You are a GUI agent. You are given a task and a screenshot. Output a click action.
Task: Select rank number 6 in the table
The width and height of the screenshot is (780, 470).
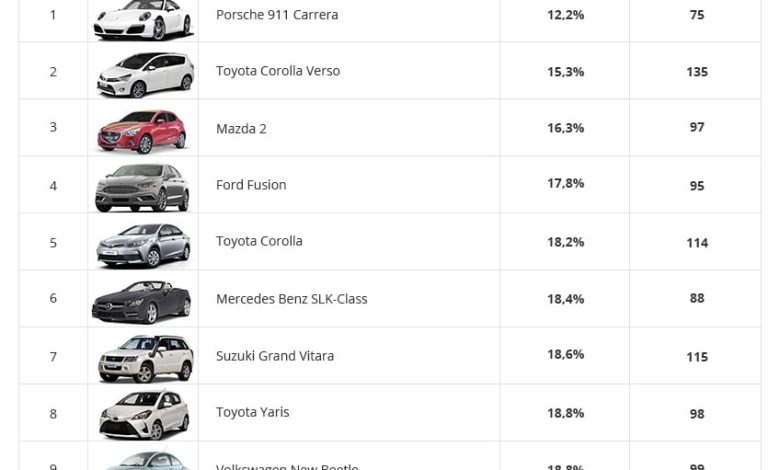pyautogui.click(x=53, y=299)
